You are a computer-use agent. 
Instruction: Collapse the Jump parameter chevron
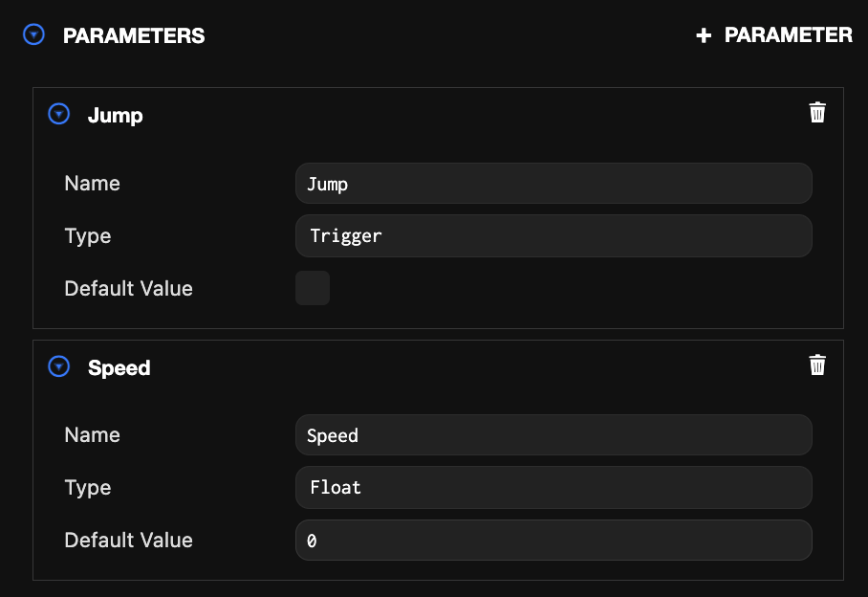click(59, 115)
